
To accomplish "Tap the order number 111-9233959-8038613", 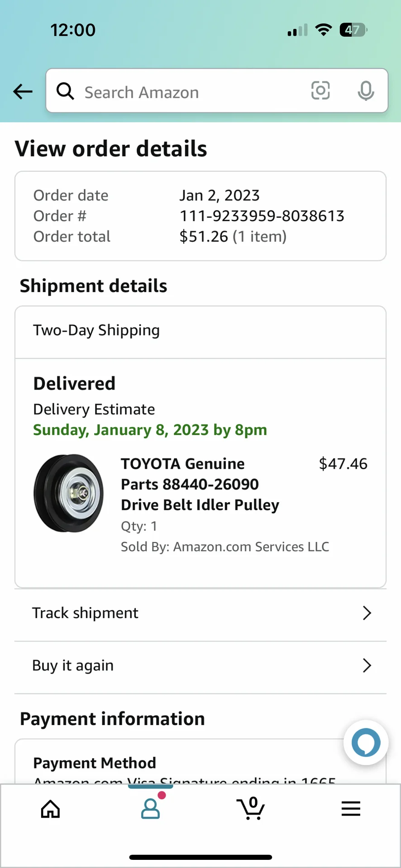I will click(x=262, y=216).
